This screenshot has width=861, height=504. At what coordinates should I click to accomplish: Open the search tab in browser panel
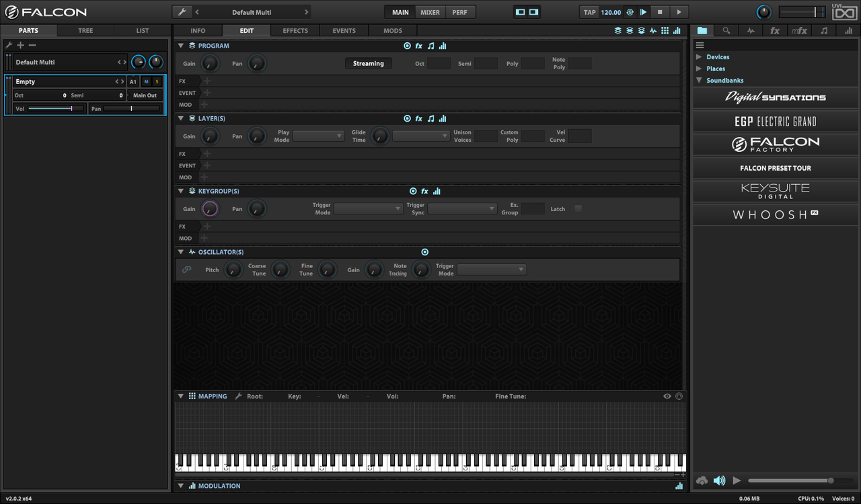point(726,31)
